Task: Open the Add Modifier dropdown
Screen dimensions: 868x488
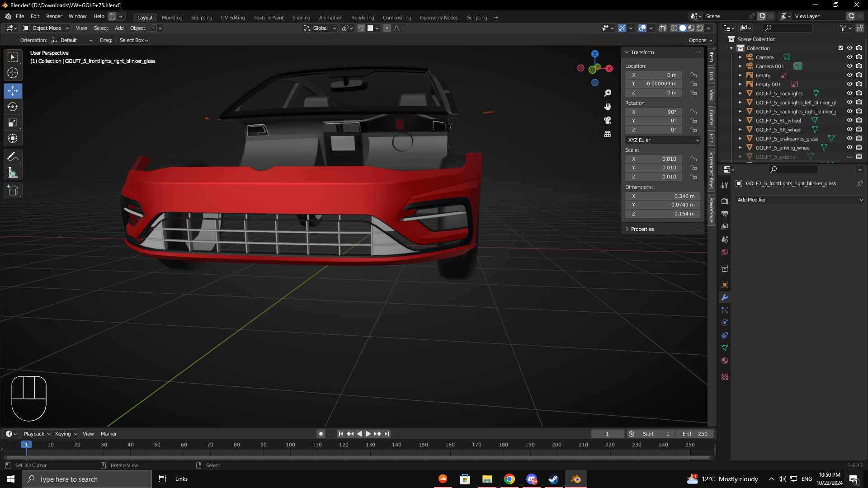Action: [799, 200]
